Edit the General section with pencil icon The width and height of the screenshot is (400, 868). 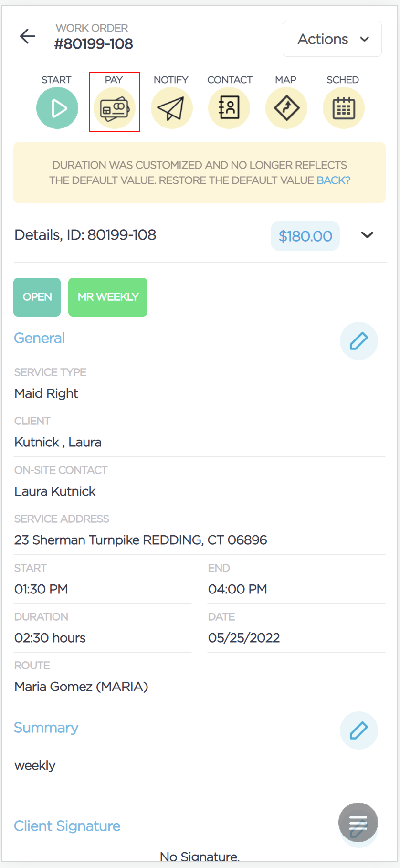coord(359,341)
